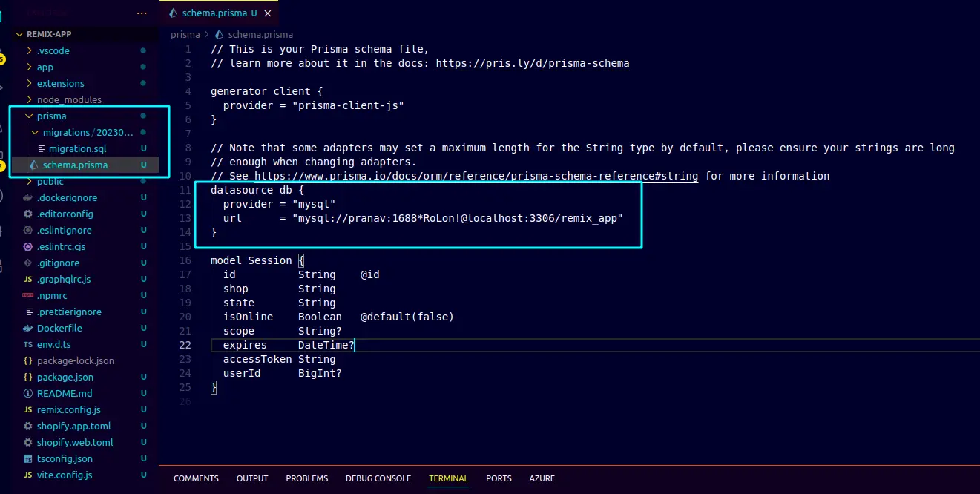Expand the .vscode folder
Screen dimensions: 980x494
[x=30, y=50]
